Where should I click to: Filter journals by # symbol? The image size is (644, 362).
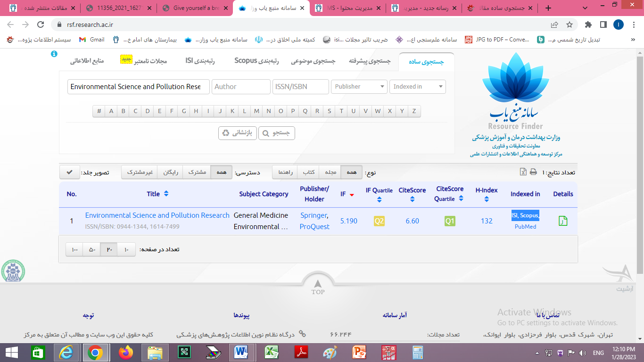point(99,111)
